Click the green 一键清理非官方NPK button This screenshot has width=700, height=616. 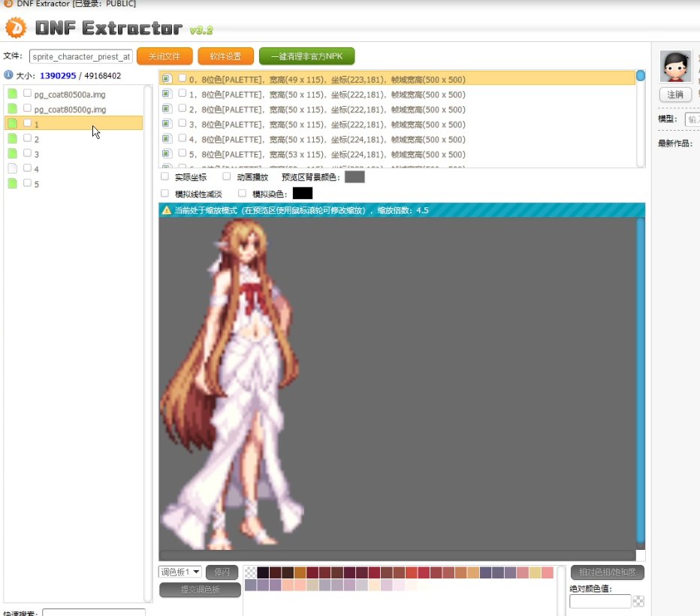[x=307, y=56]
